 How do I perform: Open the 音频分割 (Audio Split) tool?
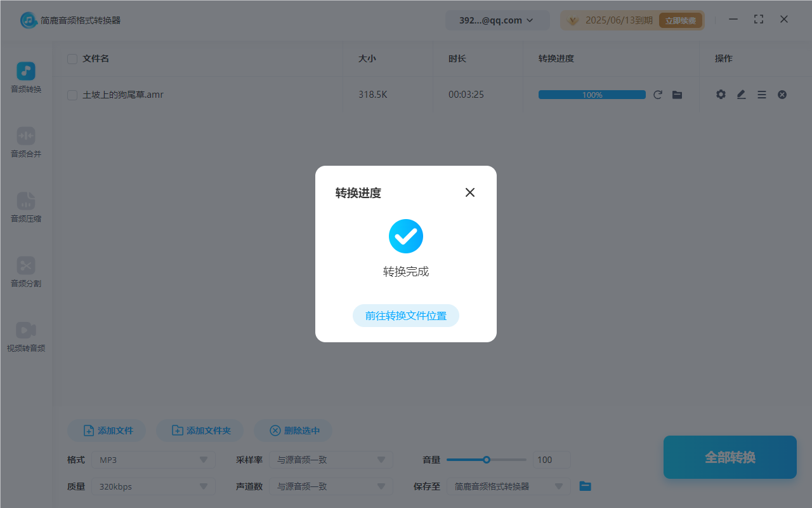pyautogui.click(x=25, y=272)
